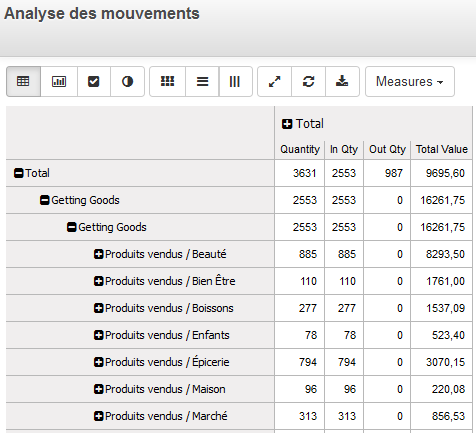476x433 pixels.
Task: Click the expand arrows icon
Action: point(275,81)
